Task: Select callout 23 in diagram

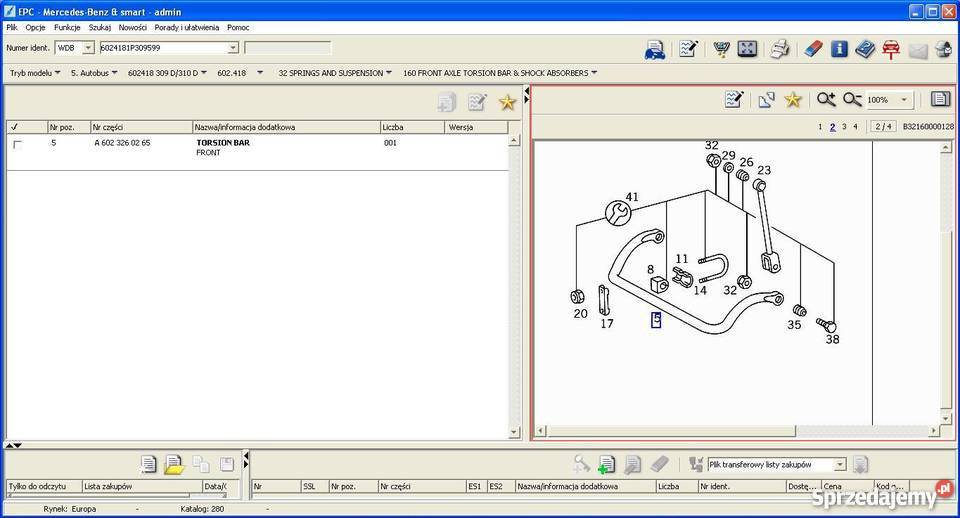Action: [764, 170]
